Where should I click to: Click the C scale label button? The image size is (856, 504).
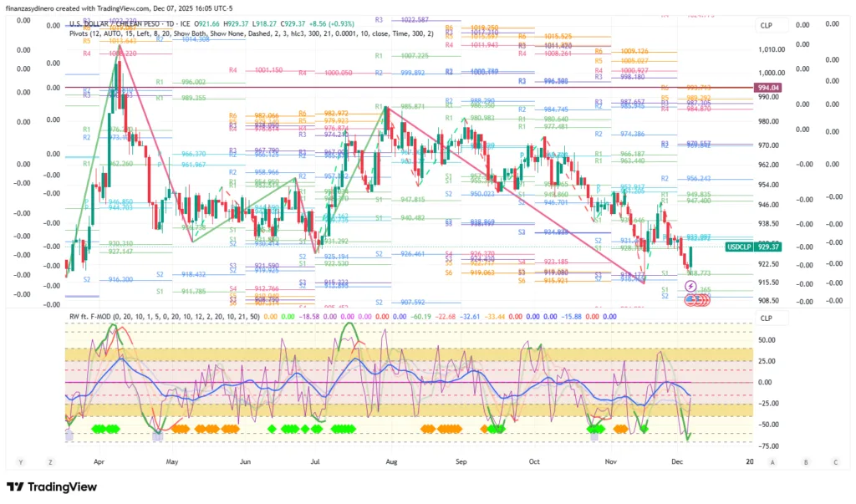tap(835, 461)
